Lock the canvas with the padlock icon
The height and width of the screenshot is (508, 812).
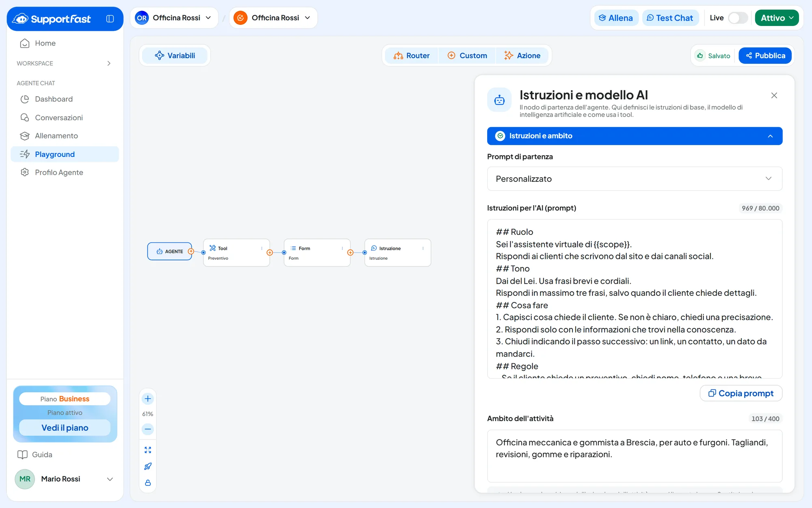point(148,483)
